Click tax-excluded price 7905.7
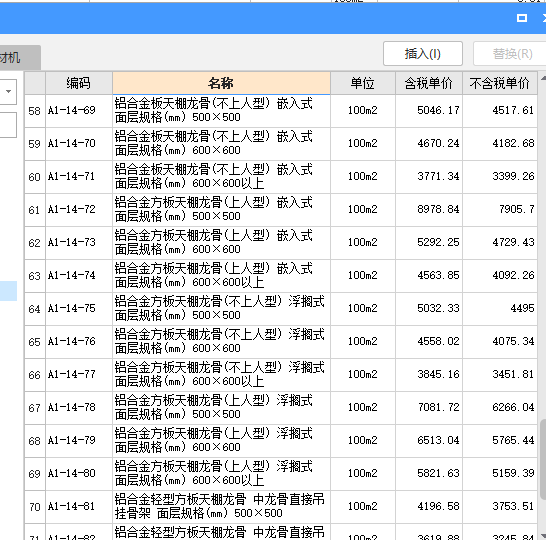This screenshot has height=540, width=546. point(500,210)
